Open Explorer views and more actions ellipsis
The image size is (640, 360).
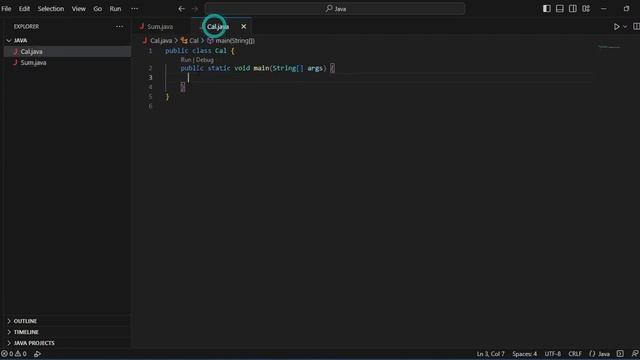(x=119, y=27)
